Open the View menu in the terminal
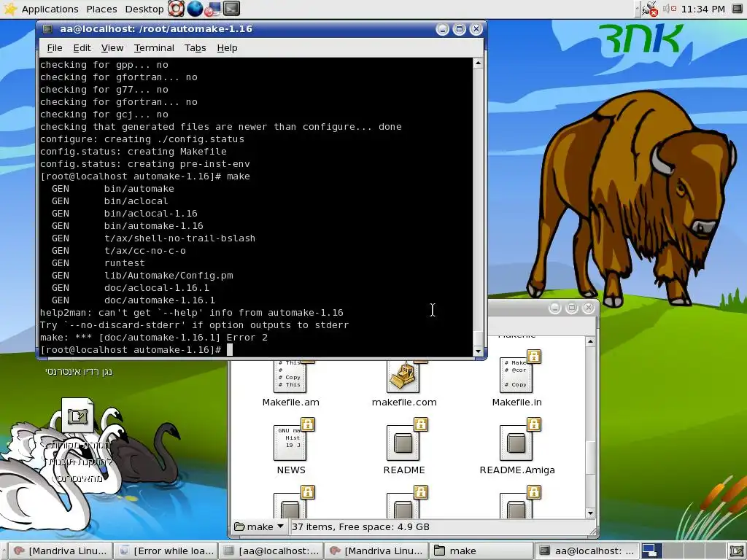 112,47
